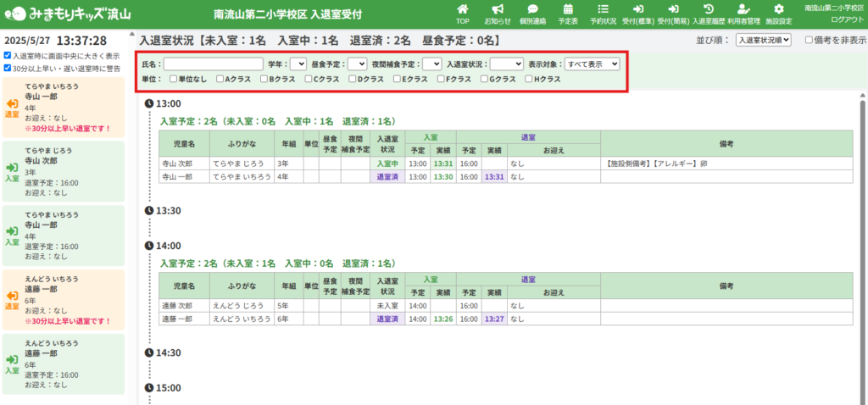Expand the 入退室状況 filter dropdown
Image resolution: width=868 pixels, height=405 pixels.
click(x=506, y=64)
